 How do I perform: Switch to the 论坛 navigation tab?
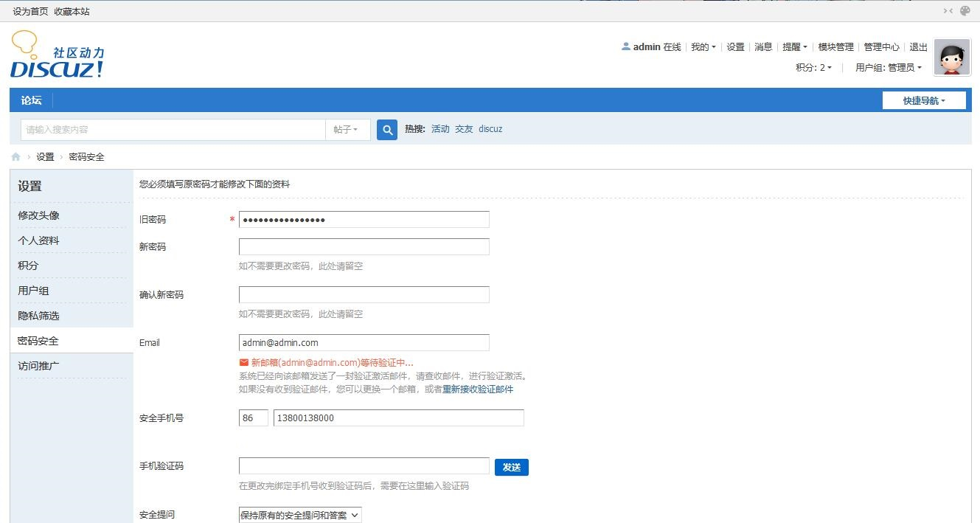coord(31,100)
